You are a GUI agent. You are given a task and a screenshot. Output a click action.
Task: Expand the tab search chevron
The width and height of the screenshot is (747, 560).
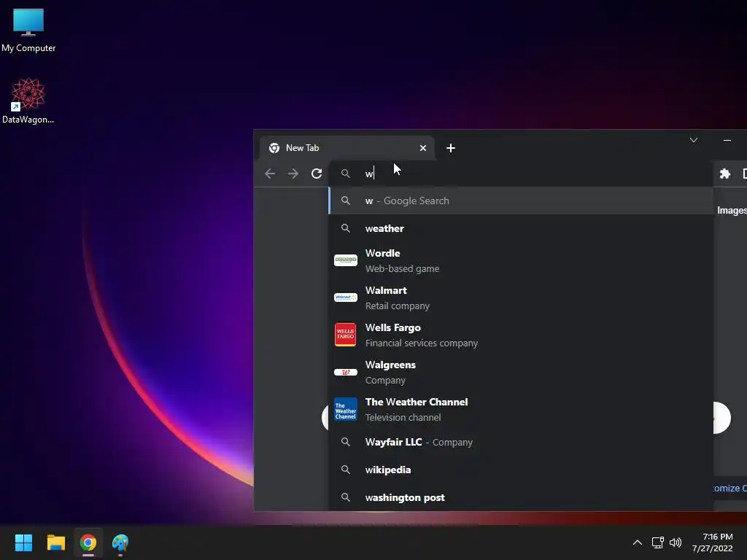(694, 140)
